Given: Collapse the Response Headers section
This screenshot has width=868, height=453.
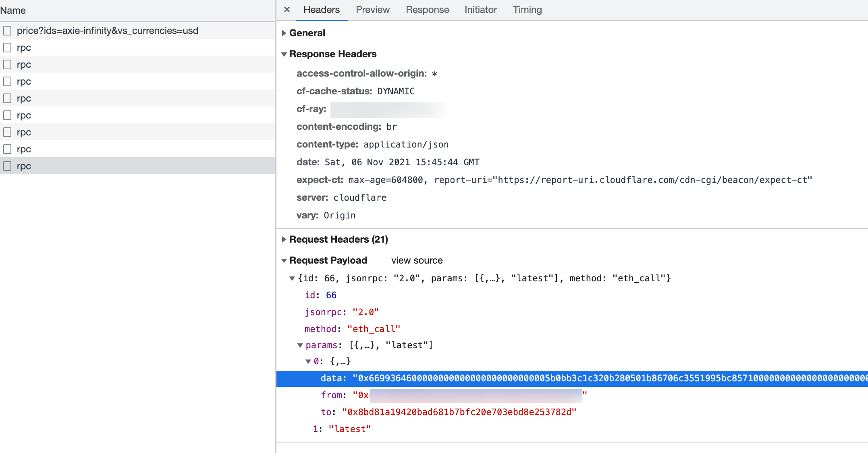Looking at the screenshot, I should [x=284, y=54].
